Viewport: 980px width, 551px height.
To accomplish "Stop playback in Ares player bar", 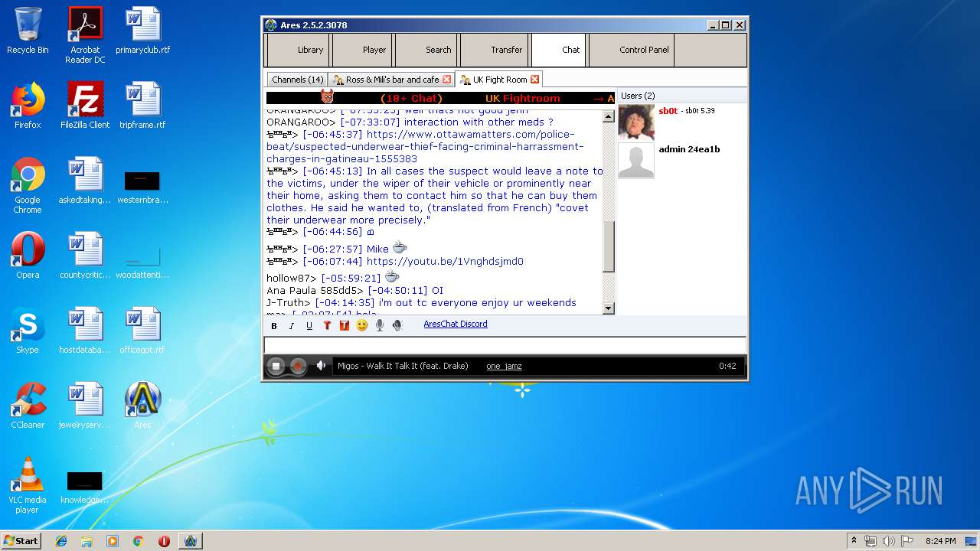I will (x=276, y=366).
